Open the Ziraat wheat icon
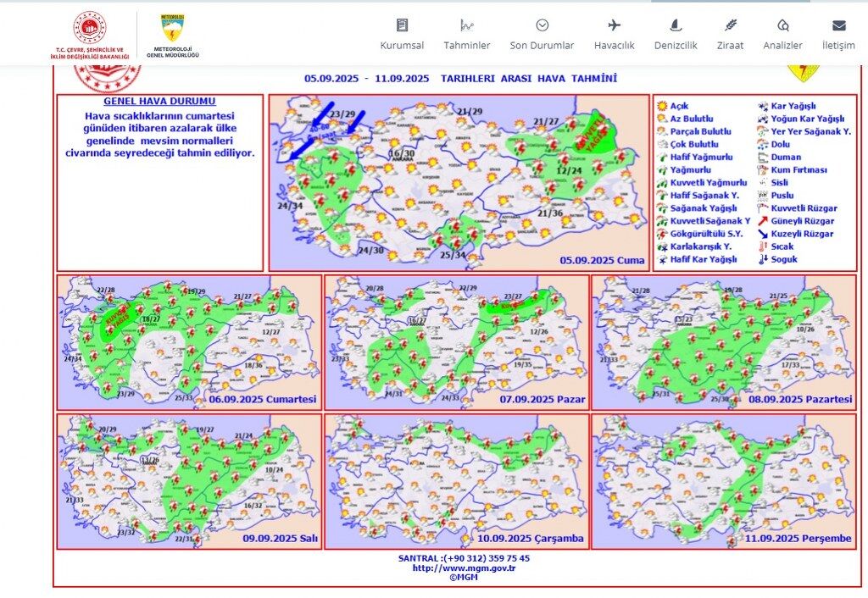Image resolution: width=868 pixels, height=598 pixels. click(730, 25)
